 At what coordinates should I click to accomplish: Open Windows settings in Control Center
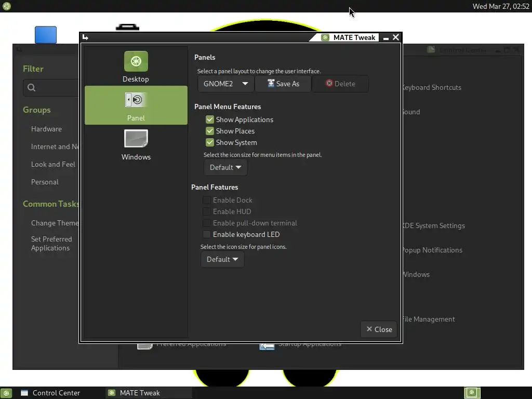(416, 274)
